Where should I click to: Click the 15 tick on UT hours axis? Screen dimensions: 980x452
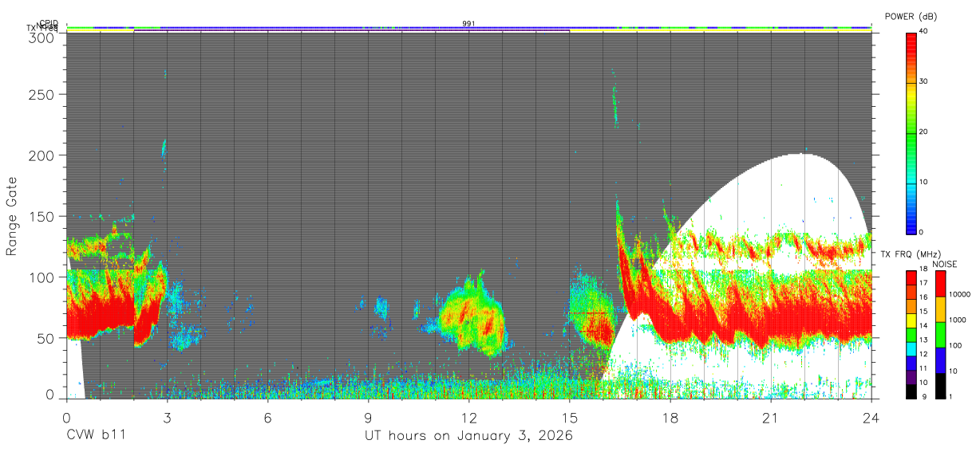click(569, 418)
